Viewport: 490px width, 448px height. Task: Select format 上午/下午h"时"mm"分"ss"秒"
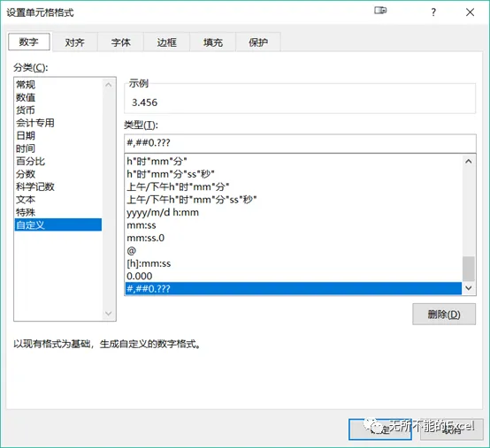pos(294,200)
